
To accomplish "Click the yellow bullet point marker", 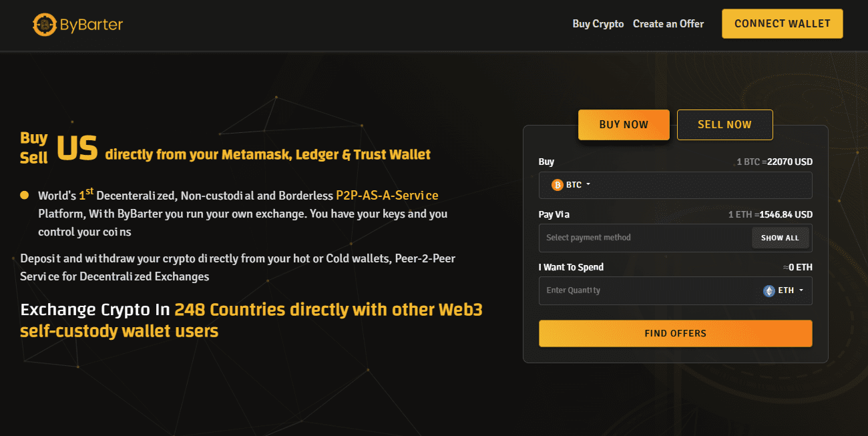I will (25, 196).
